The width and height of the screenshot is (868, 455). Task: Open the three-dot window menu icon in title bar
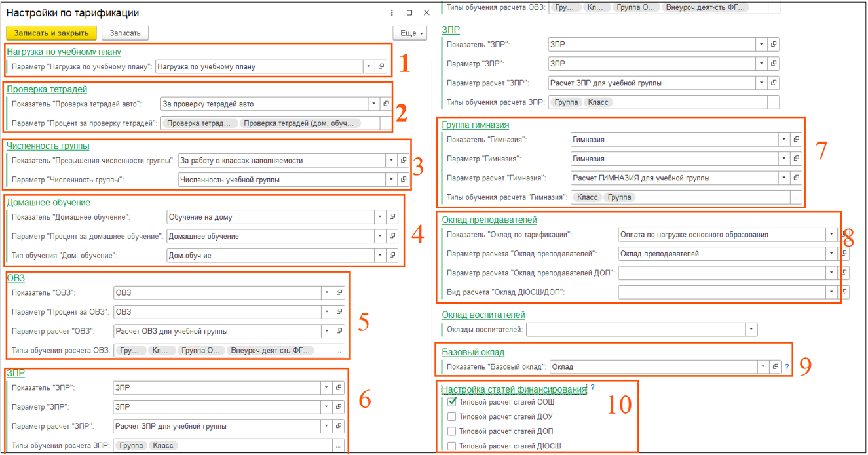coord(392,13)
